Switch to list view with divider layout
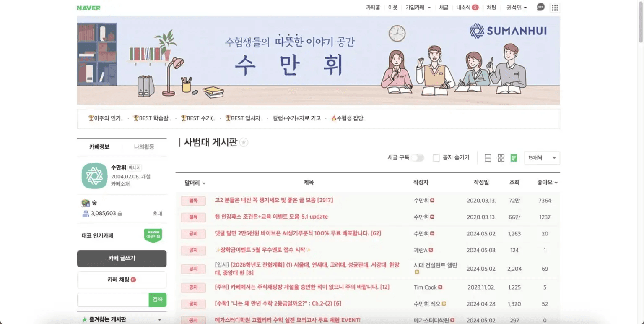This screenshot has height=324, width=644. coord(488,158)
